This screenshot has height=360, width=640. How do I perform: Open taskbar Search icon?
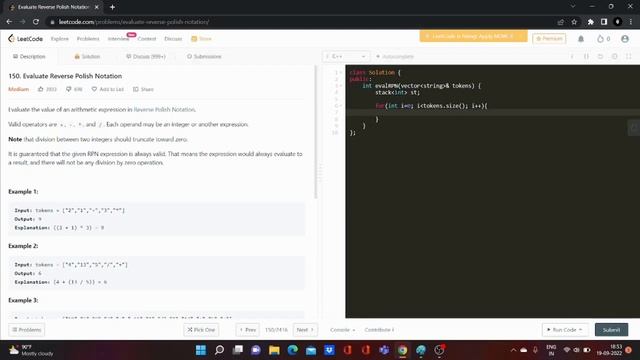click(219, 350)
